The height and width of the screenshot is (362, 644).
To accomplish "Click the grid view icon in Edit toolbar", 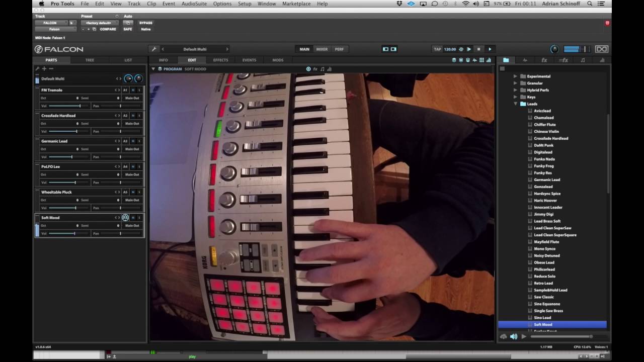I will coord(481,60).
